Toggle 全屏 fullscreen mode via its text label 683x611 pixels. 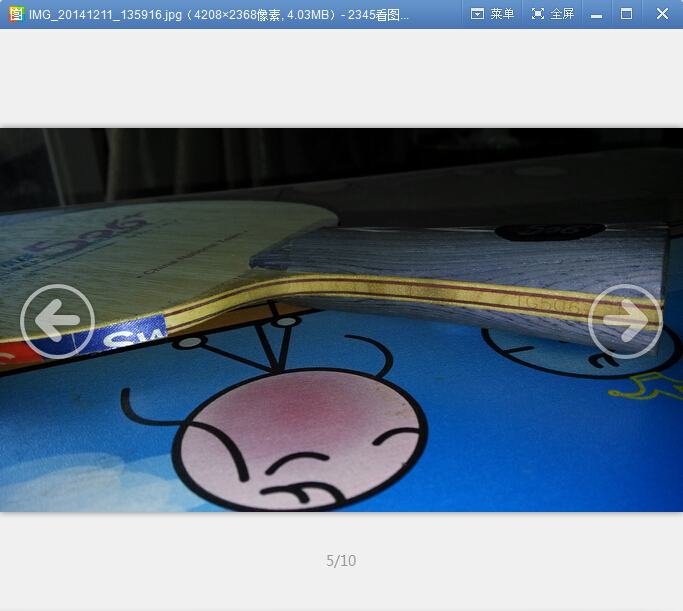click(x=562, y=14)
